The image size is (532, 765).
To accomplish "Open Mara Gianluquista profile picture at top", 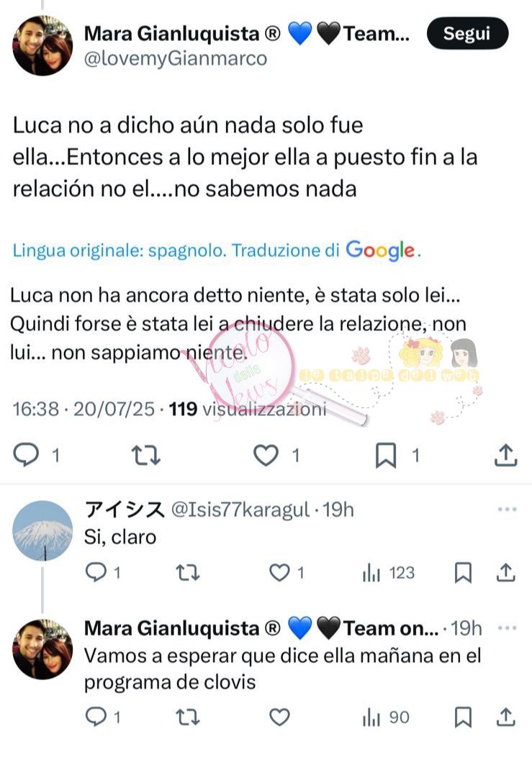I will (42, 45).
